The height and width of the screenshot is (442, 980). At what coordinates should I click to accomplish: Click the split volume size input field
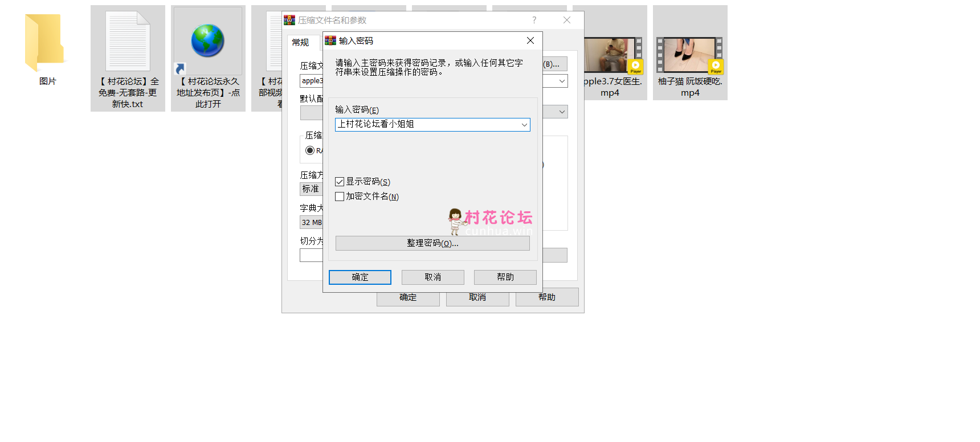pos(311,255)
